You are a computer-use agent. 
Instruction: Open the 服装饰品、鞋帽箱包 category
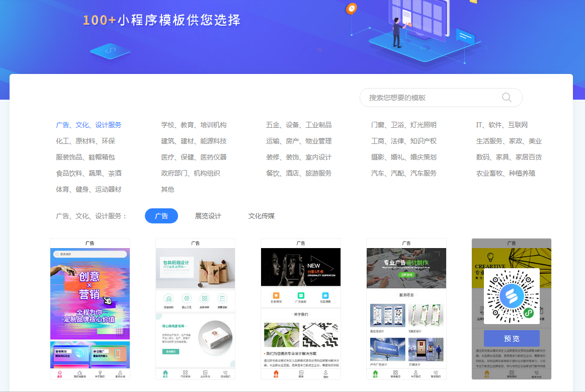[86, 157]
